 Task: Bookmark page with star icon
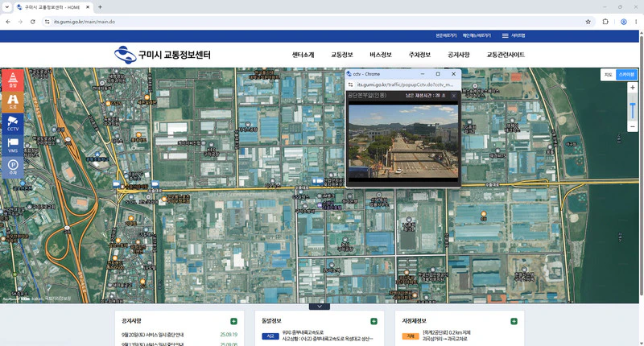pyautogui.click(x=588, y=22)
